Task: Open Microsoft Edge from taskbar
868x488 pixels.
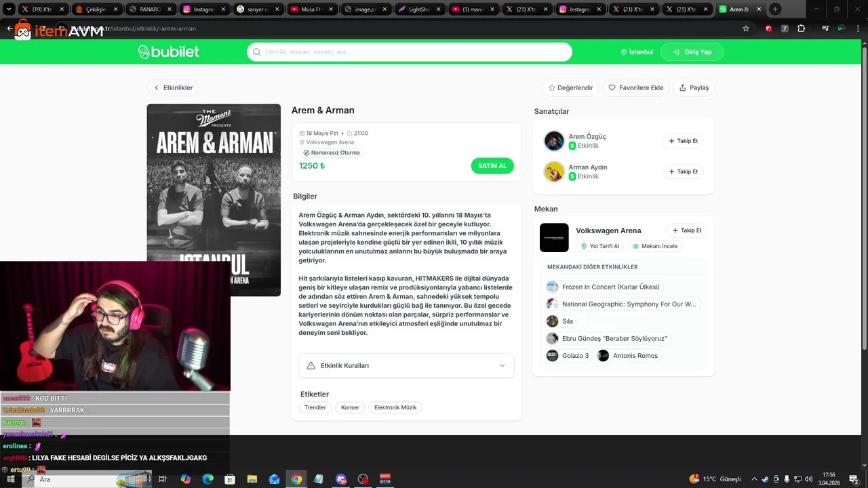Action: [x=208, y=479]
